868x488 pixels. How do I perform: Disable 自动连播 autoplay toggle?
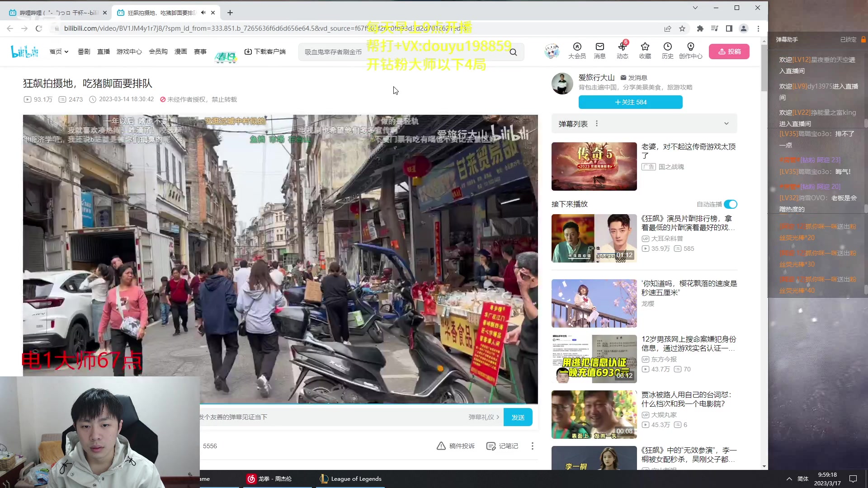(x=731, y=204)
